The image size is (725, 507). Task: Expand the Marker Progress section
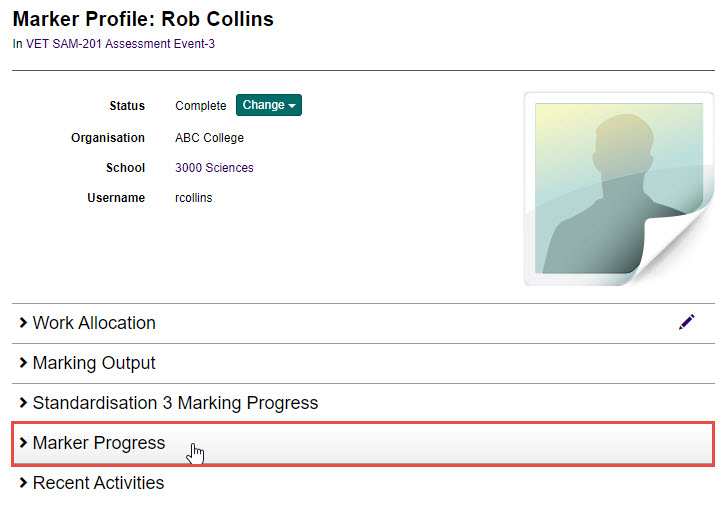[x=99, y=443]
